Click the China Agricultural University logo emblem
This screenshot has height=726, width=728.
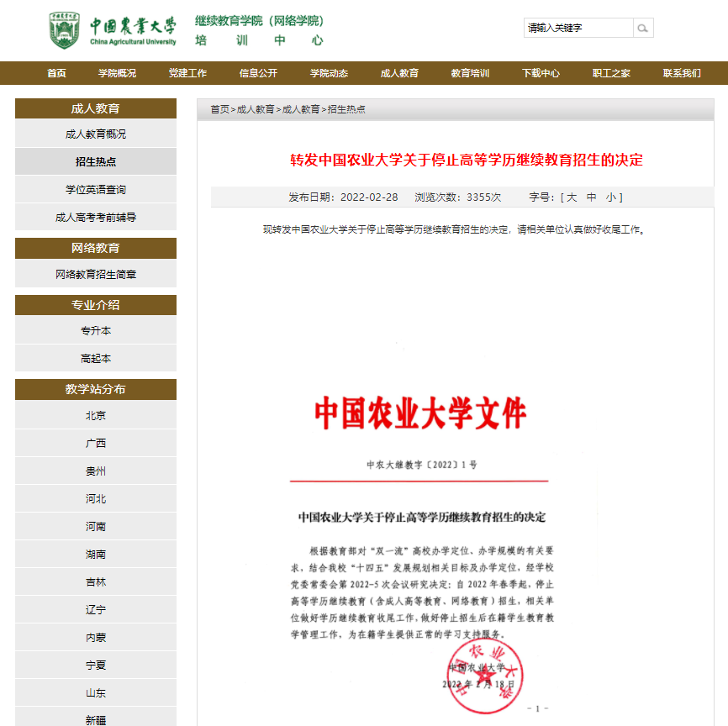pos(65,31)
